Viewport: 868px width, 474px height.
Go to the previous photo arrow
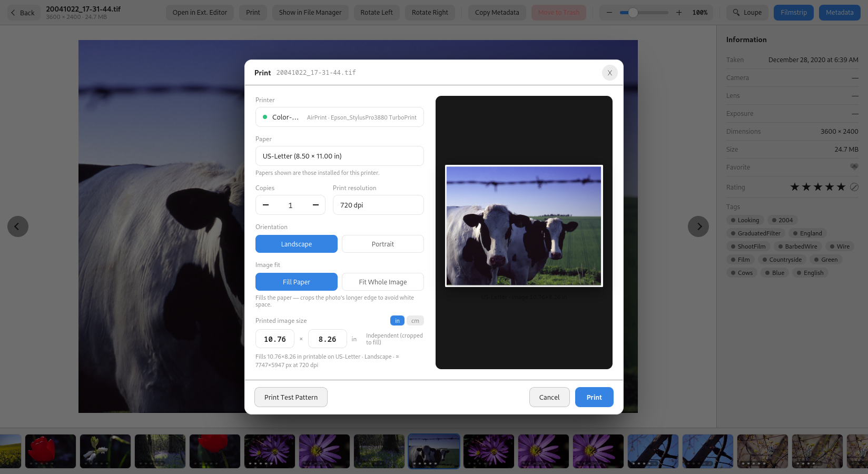pyautogui.click(x=17, y=226)
